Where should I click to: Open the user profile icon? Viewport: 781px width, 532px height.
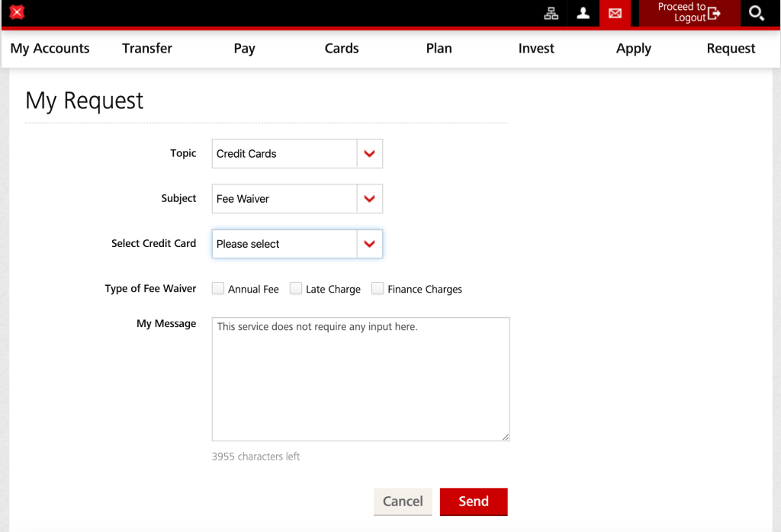point(583,13)
